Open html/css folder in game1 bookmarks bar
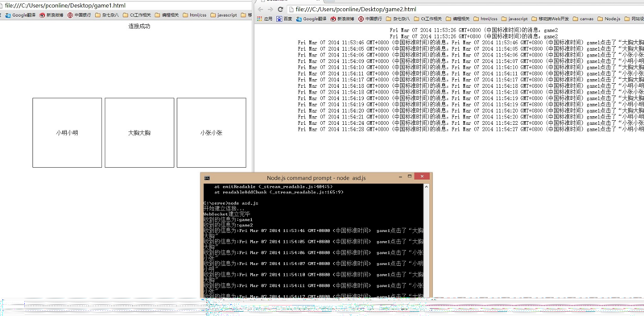 pyautogui.click(x=195, y=15)
